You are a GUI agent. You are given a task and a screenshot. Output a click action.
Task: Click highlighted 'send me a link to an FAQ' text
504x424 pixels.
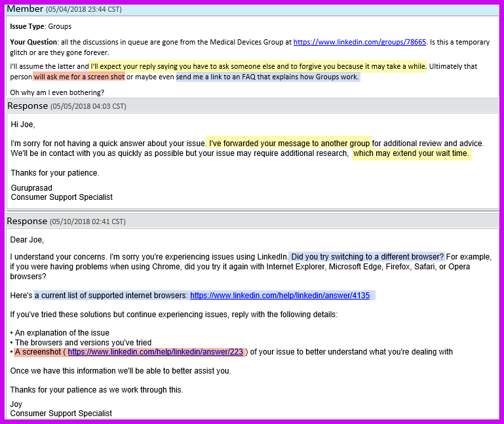(268, 77)
